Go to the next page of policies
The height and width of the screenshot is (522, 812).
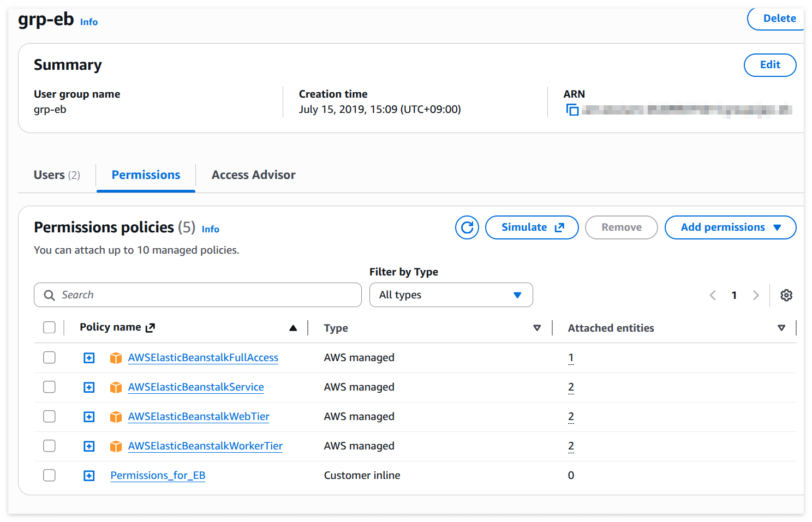756,295
